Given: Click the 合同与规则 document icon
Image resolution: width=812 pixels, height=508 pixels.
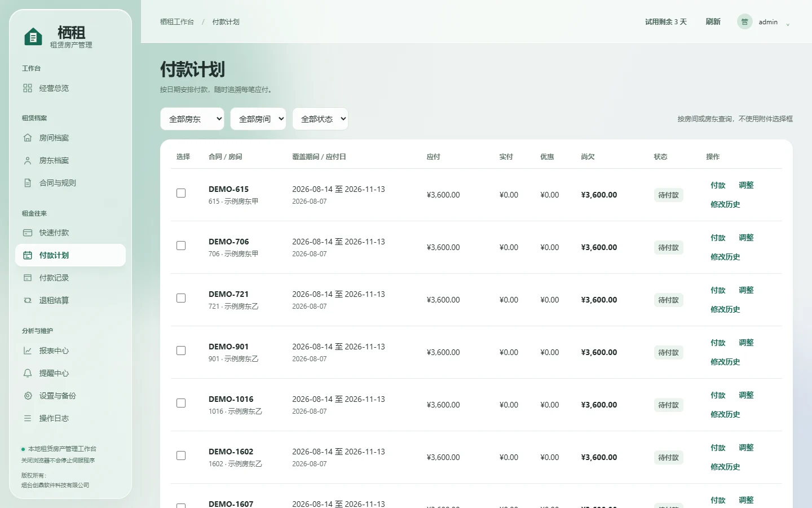Looking at the screenshot, I should tap(28, 183).
